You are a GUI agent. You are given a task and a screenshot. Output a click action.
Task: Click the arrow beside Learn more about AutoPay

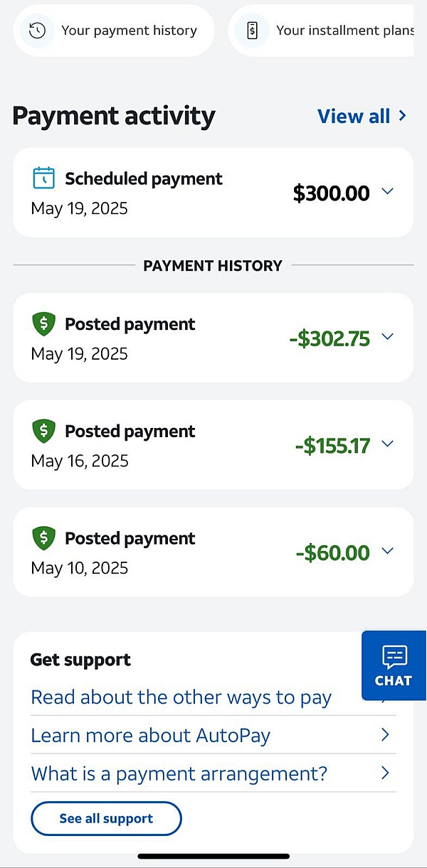point(385,735)
